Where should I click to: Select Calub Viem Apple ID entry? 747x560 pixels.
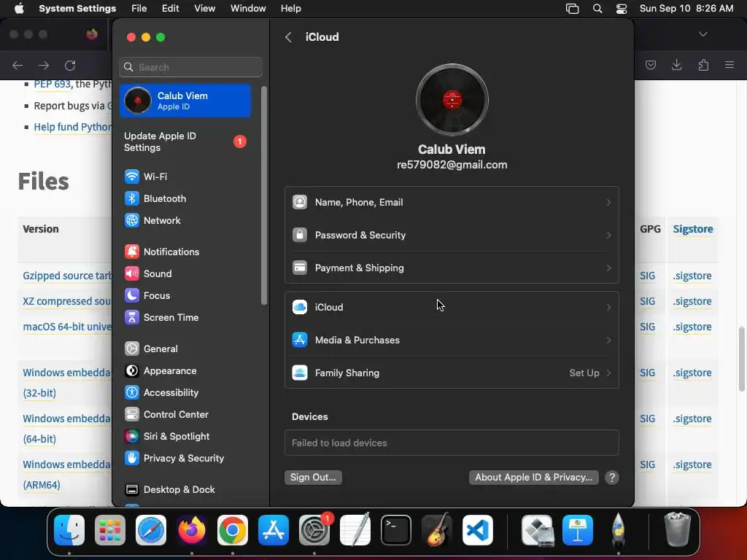click(x=185, y=101)
